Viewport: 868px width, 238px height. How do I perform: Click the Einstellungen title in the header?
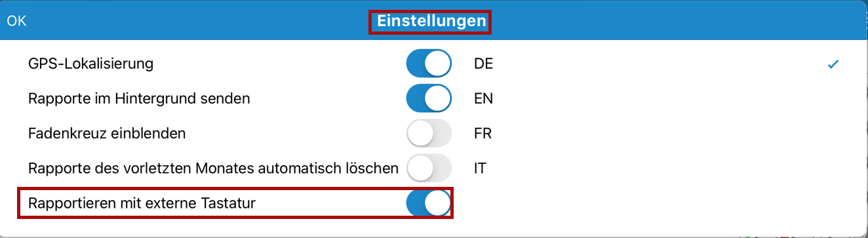point(431,22)
